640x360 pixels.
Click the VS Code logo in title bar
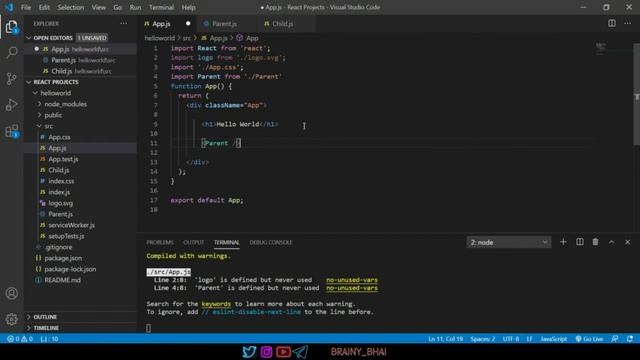pos(9,7)
